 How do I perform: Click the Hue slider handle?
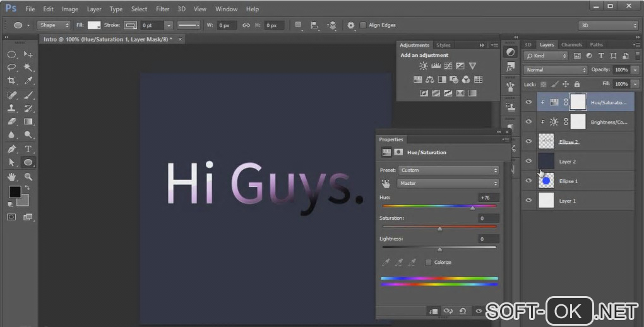(472, 208)
